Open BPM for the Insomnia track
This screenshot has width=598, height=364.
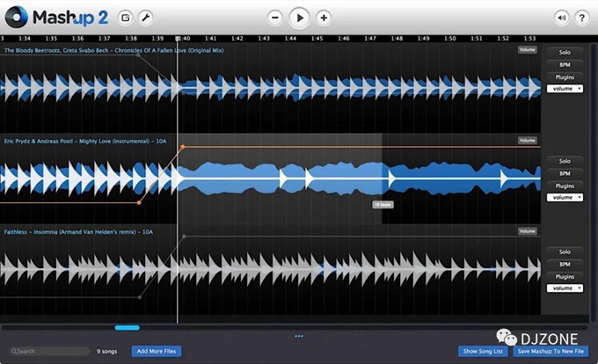pos(565,264)
